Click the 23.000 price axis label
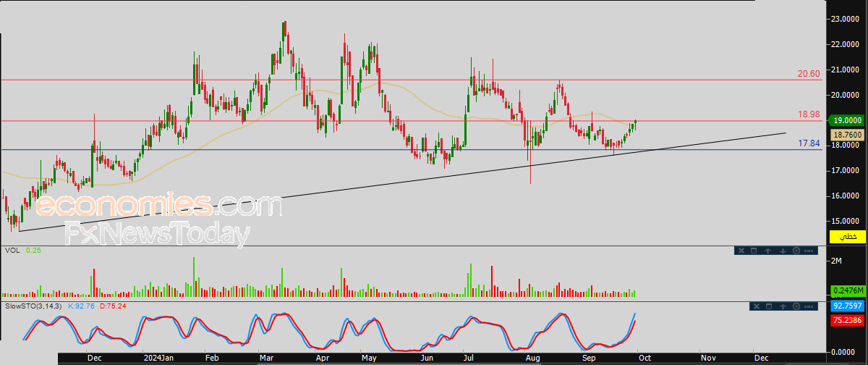The height and width of the screenshot is (365, 868). point(845,20)
